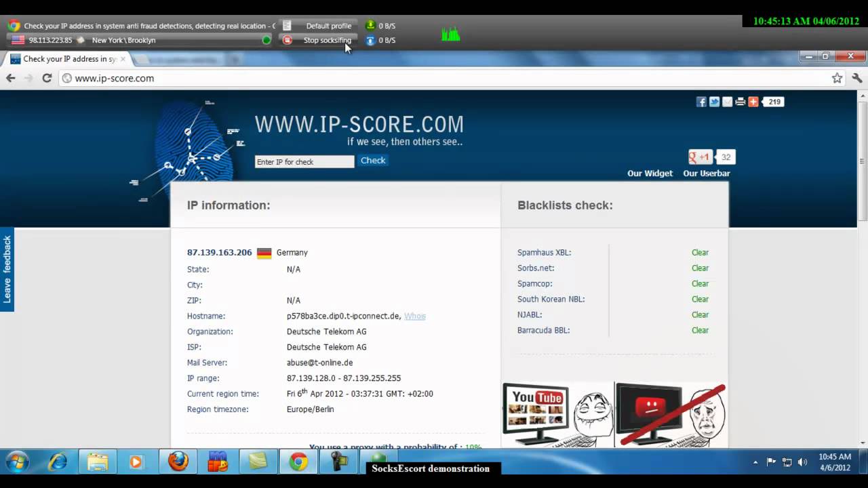Click Clear status for South Korean NBL
The image size is (868, 488).
[x=700, y=299]
